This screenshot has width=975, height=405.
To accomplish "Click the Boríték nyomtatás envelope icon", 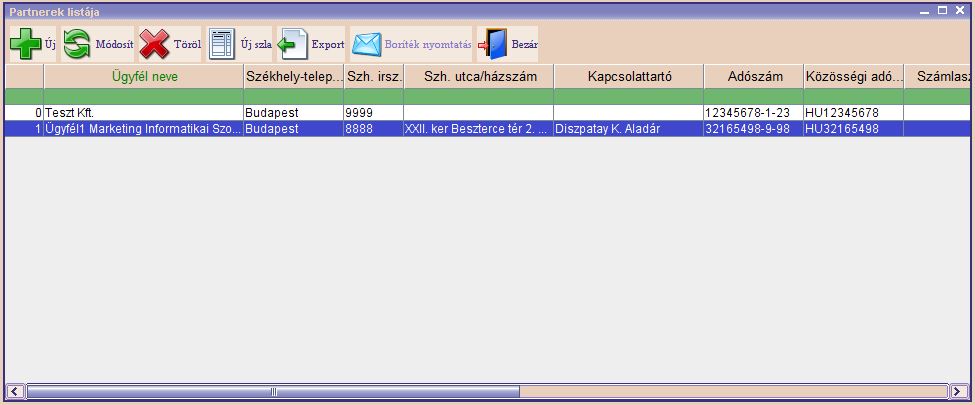I will pyautogui.click(x=367, y=44).
